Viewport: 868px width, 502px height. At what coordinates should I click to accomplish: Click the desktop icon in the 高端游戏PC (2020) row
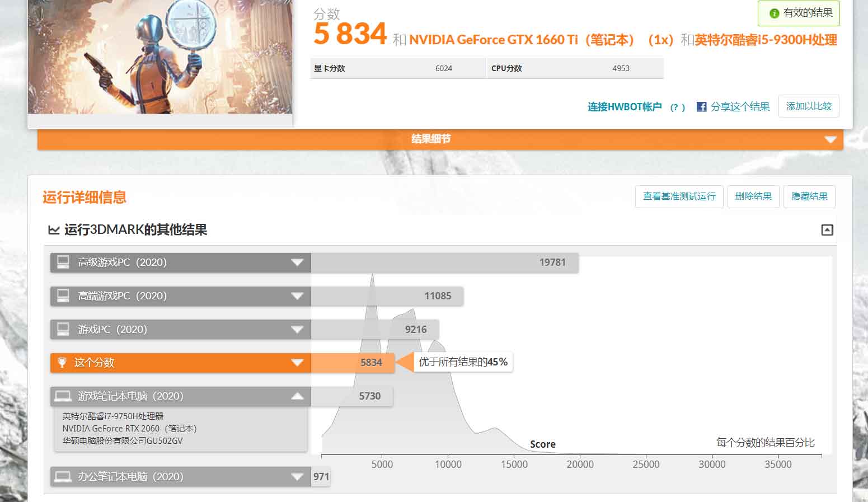[x=63, y=295]
